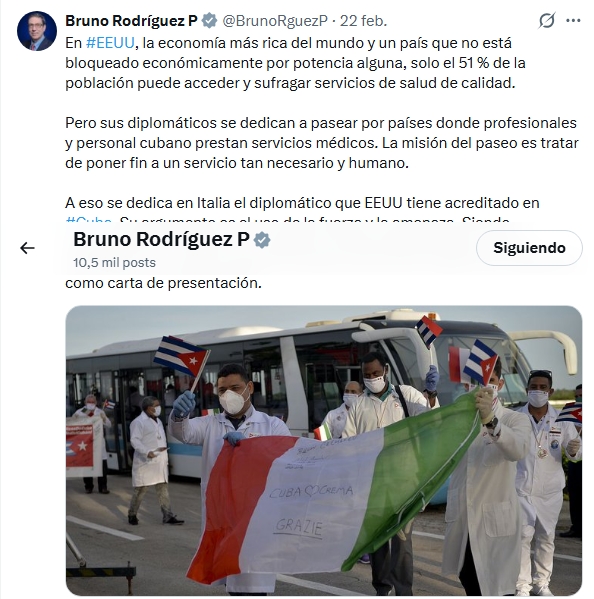Click the 10,5 mil posts count
This screenshot has width=594, height=599.
[x=115, y=262]
